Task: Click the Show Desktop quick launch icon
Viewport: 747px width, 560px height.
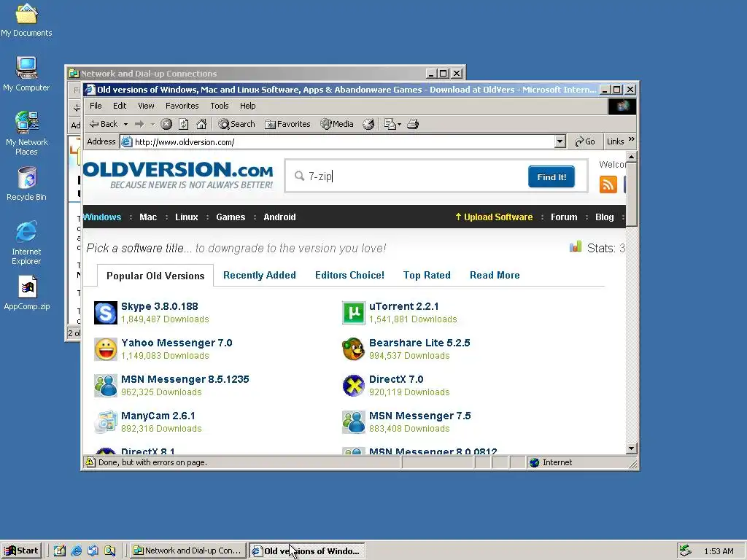Action: (60, 551)
